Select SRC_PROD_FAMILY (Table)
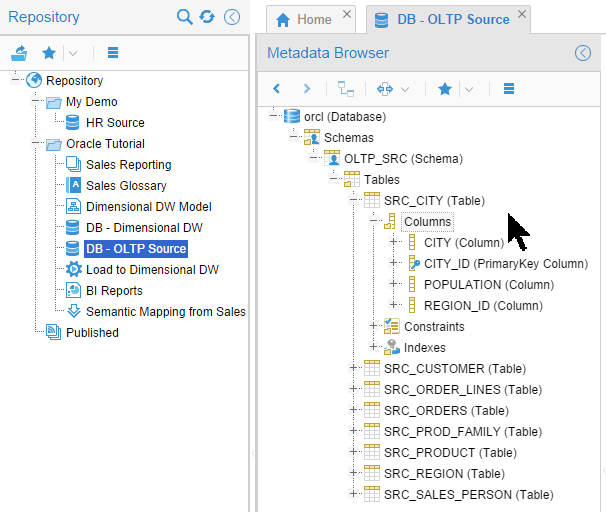The width and height of the screenshot is (606, 512). pos(463,431)
